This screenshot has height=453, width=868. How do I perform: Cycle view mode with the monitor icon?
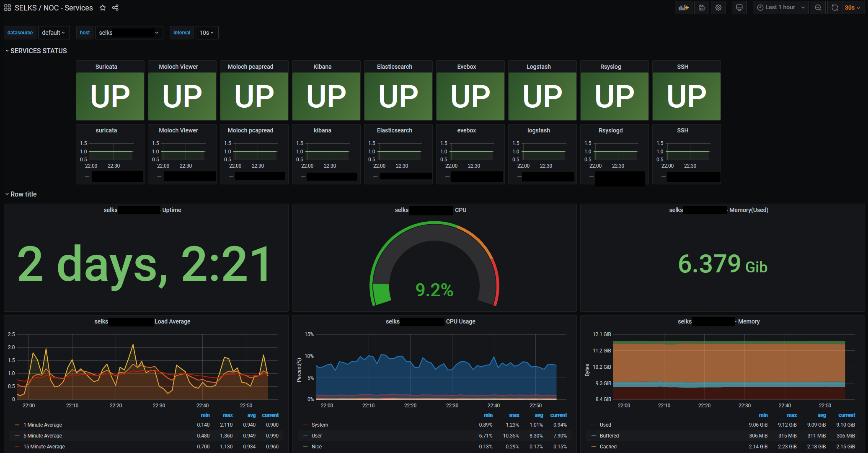(739, 8)
